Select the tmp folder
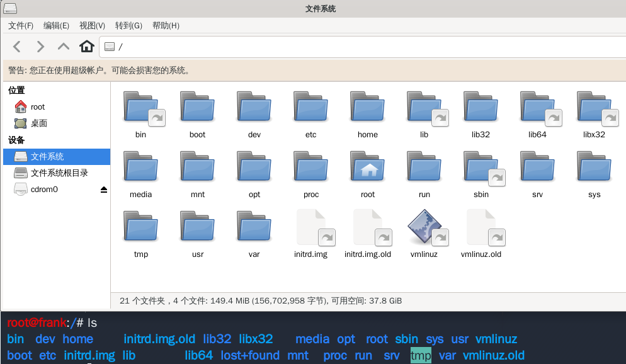 pos(141,235)
